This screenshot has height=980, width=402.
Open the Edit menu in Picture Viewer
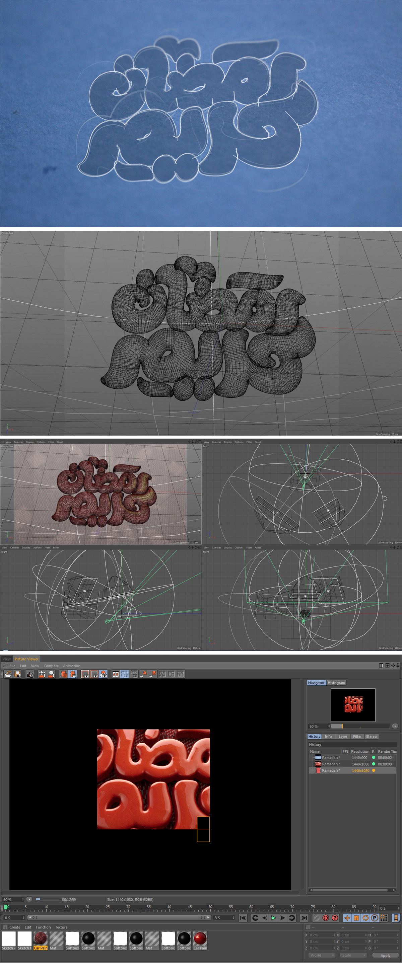23,666
